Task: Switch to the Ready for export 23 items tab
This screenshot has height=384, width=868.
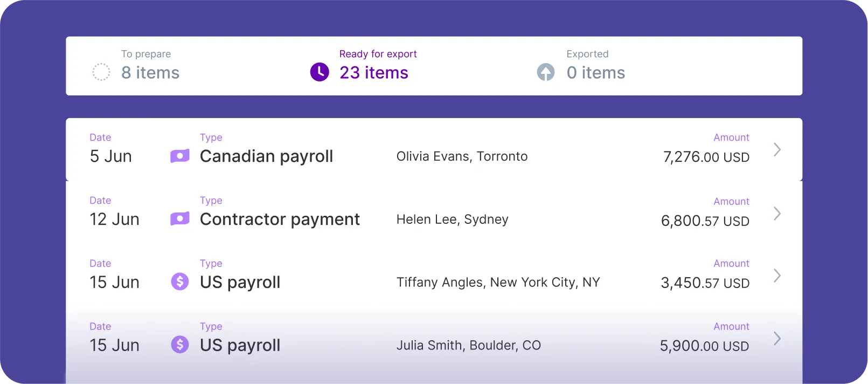Action: click(x=364, y=66)
